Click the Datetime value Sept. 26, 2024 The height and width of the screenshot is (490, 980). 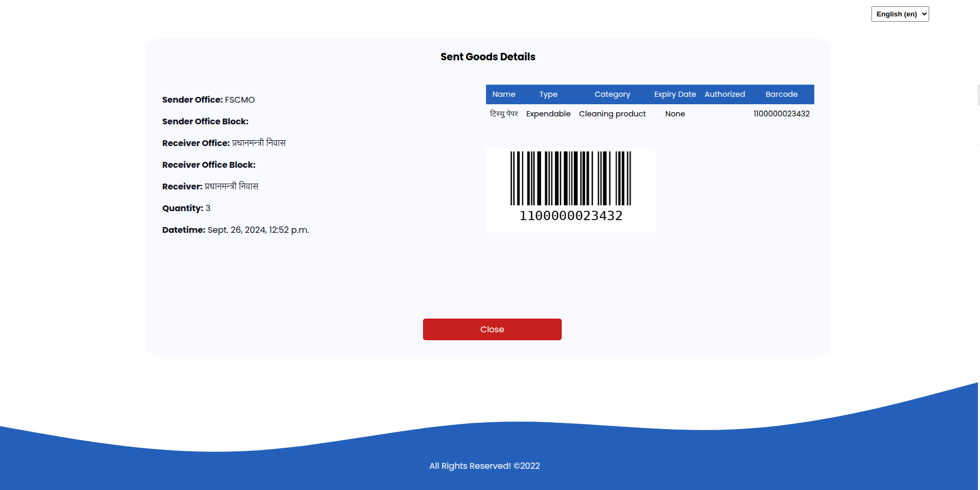[x=258, y=230]
